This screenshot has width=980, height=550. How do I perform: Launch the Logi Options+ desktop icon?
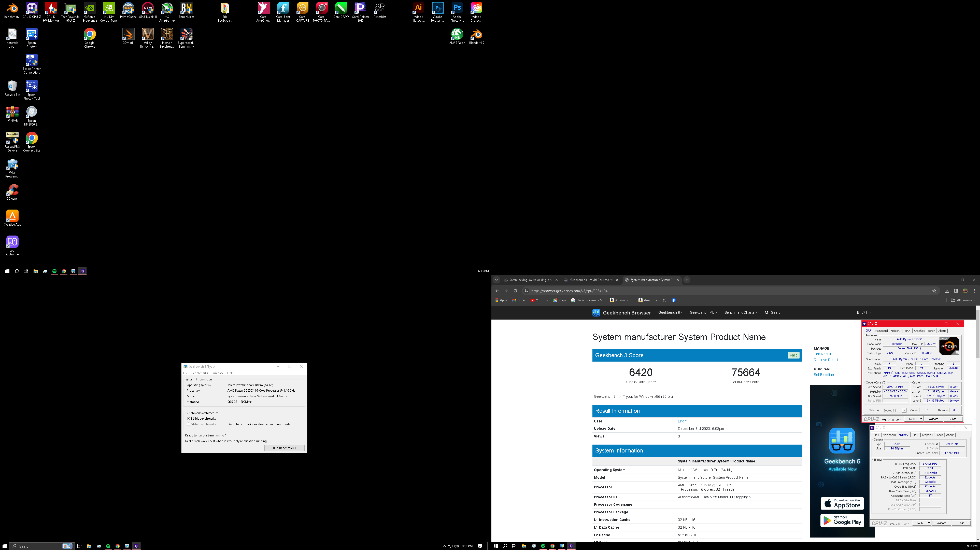pos(12,246)
